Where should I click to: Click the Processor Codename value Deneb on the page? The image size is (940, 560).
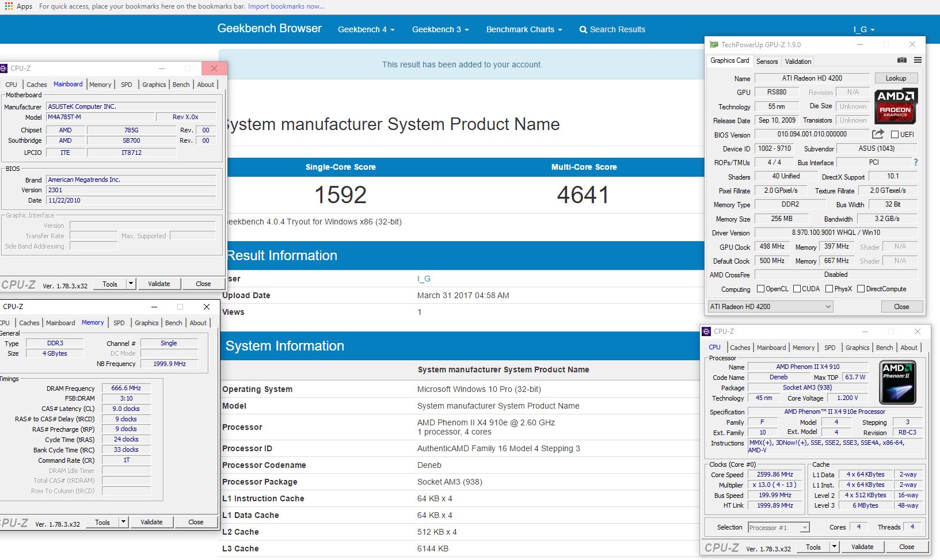click(x=429, y=465)
